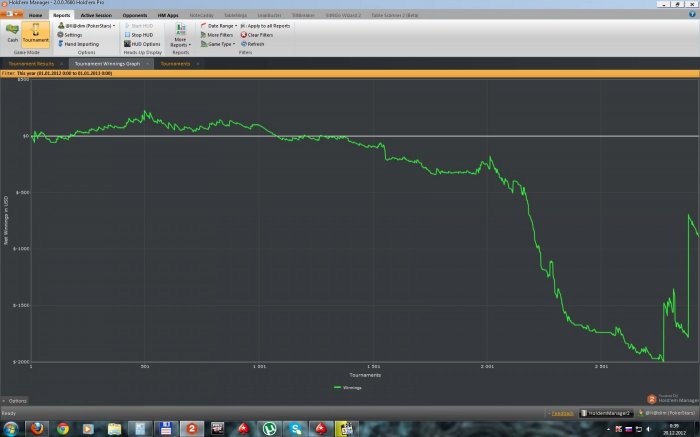Viewport: 700px width, 437px height.
Task: Open the SitNGo Wizard 2 tab
Action: pyautogui.click(x=343, y=15)
